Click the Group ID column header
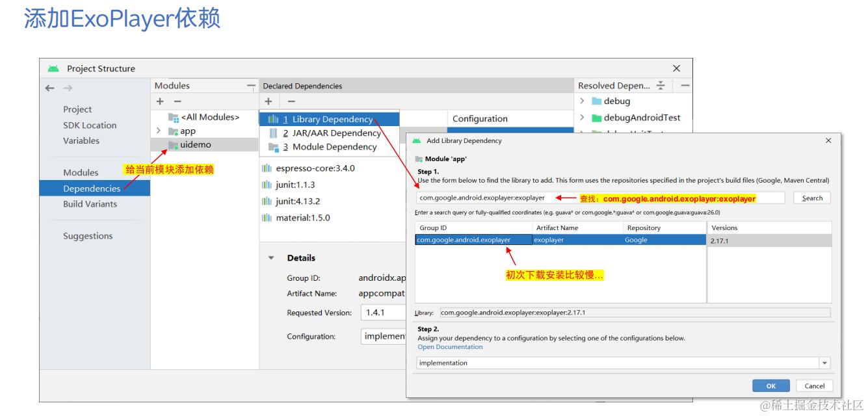 473,227
